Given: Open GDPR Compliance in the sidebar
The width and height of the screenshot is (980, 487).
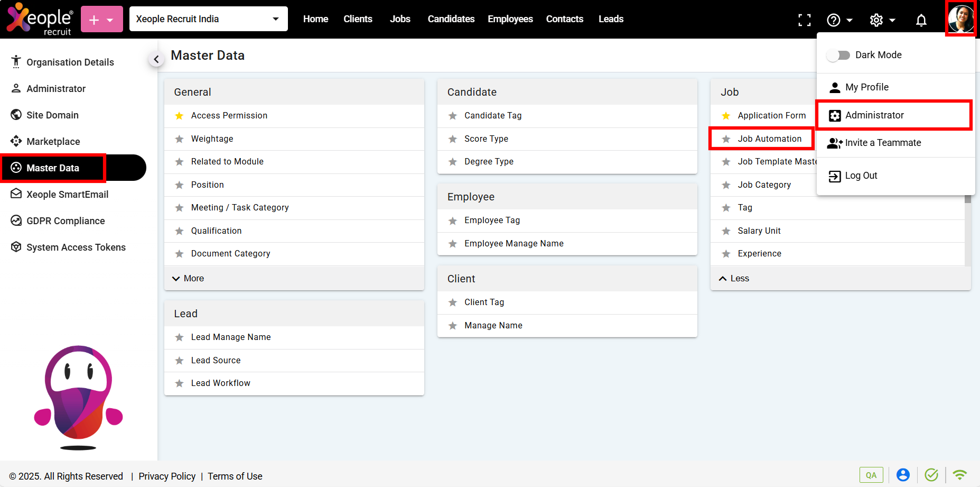Looking at the screenshot, I should (x=66, y=220).
